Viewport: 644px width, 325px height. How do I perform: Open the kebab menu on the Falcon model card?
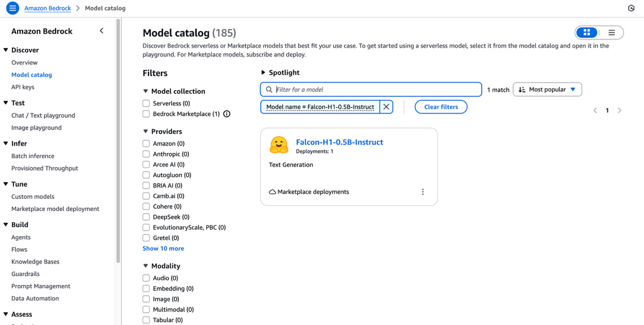423,192
